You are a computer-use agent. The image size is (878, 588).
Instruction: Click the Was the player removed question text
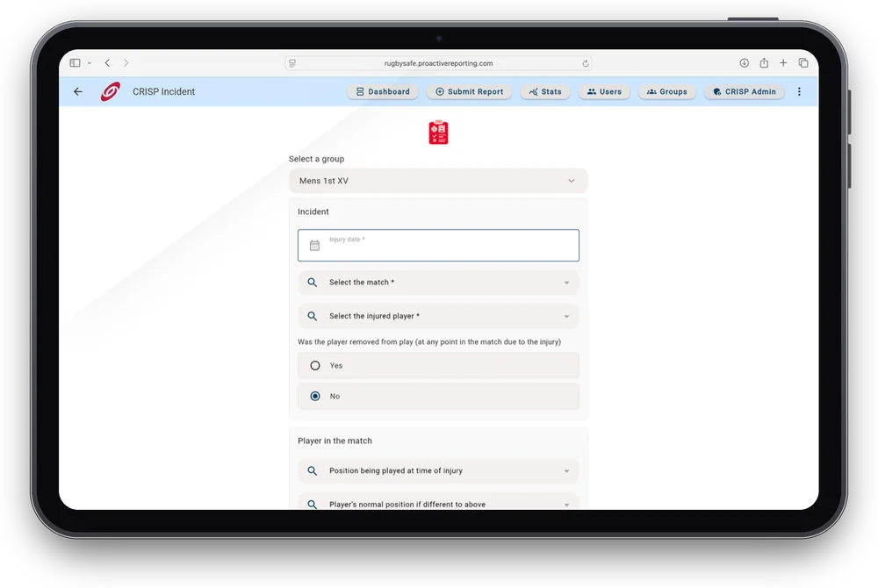coord(429,342)
